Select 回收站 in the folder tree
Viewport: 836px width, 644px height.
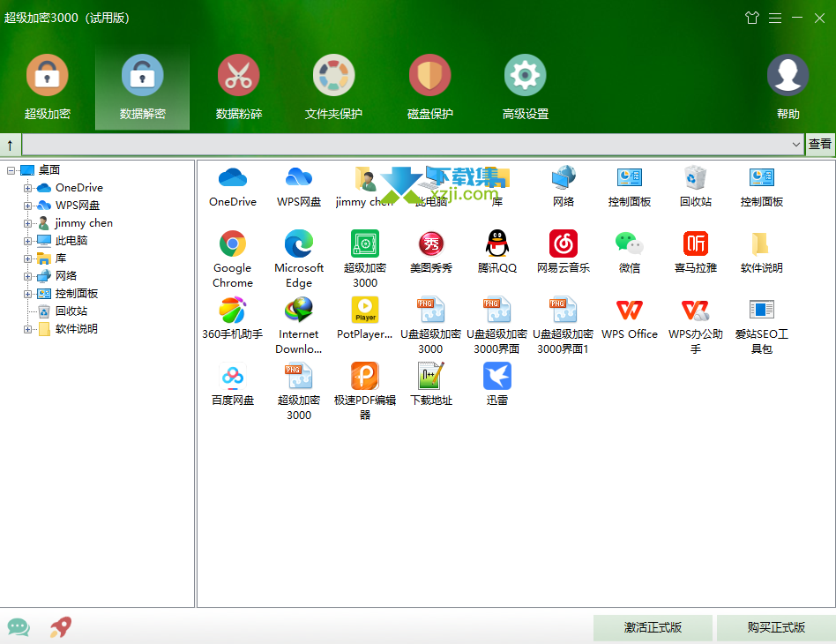tap(71, 311)
